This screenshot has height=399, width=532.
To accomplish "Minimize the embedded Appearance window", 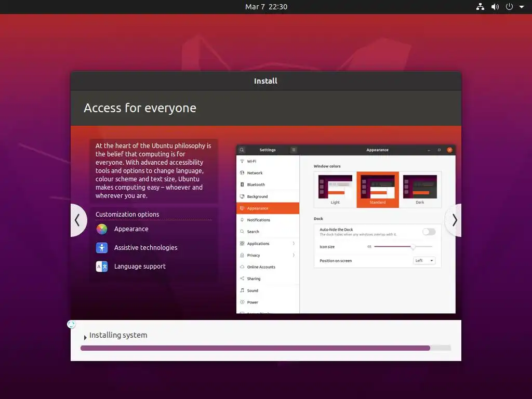I will click(429, 150).
